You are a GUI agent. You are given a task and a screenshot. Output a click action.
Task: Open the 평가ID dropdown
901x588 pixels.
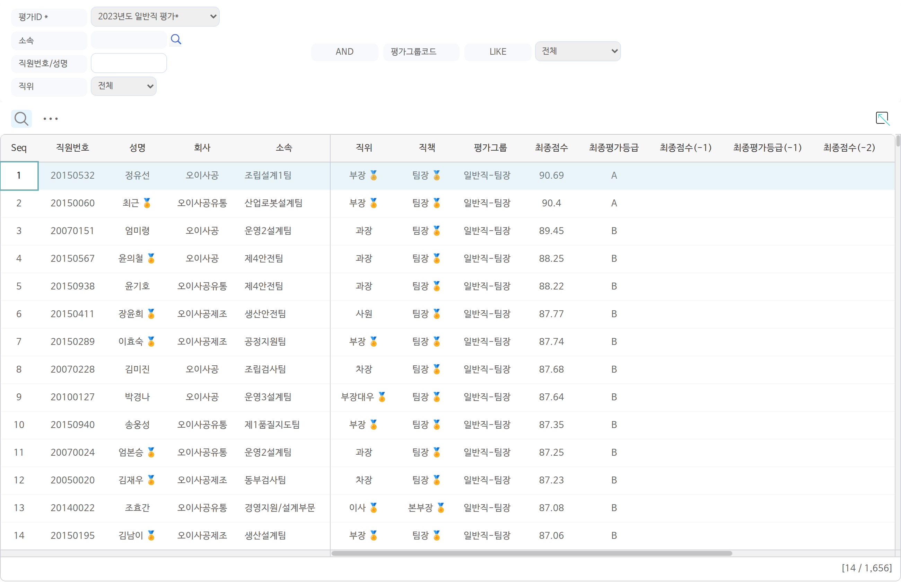(155, 17)
